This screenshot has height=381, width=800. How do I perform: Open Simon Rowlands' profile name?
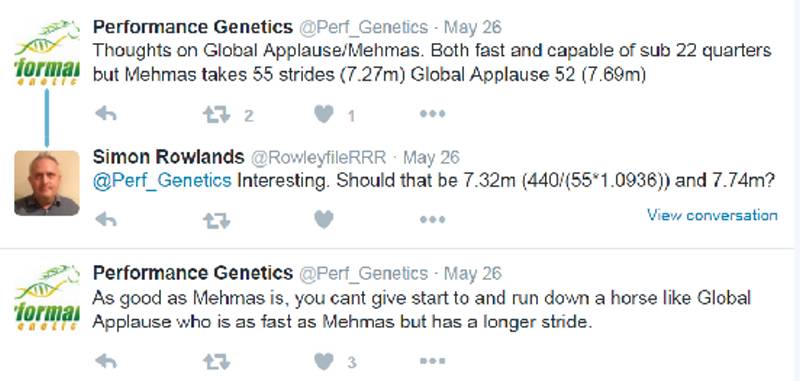(x=168, y=157)
